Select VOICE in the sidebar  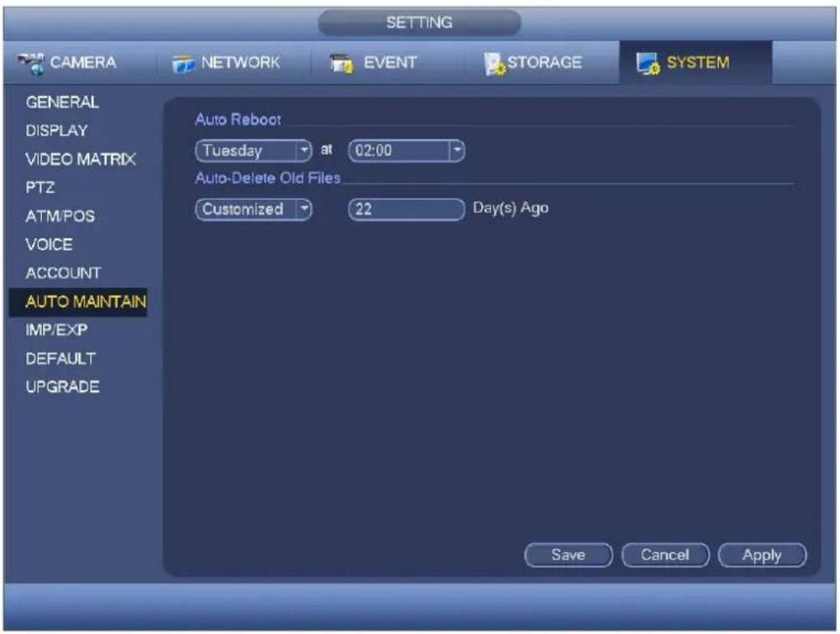(49, 244)
